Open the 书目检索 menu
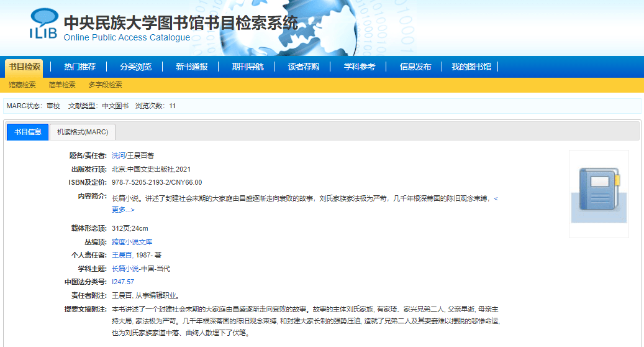The width and height of the screenshot is (644, 347). point(24,67)
